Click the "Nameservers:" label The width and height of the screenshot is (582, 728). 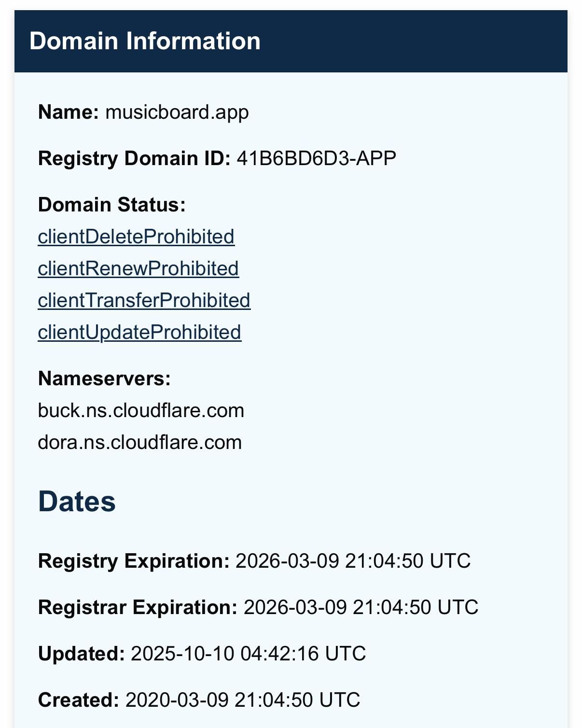click(104, 378)
